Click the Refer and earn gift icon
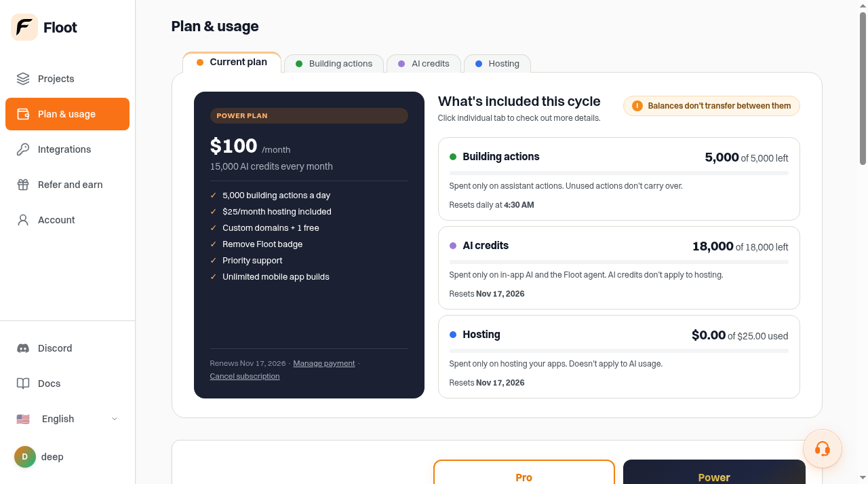The image size is (868, 484). [23, 185]
